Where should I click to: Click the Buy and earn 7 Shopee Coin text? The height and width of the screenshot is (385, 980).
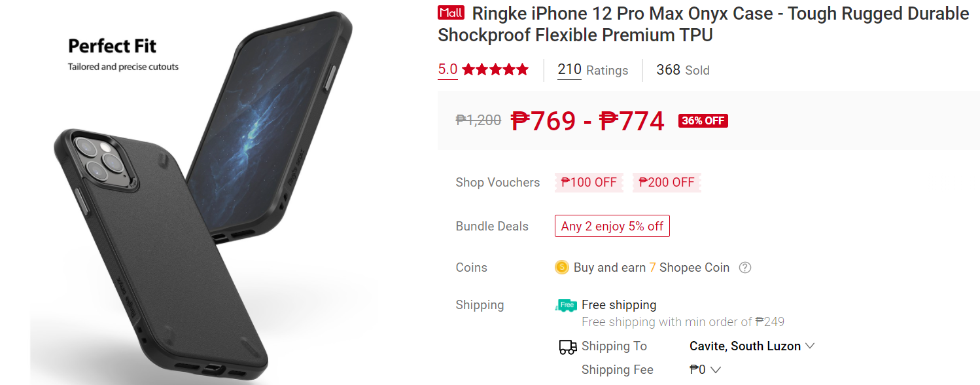click(x=652, y=267)
